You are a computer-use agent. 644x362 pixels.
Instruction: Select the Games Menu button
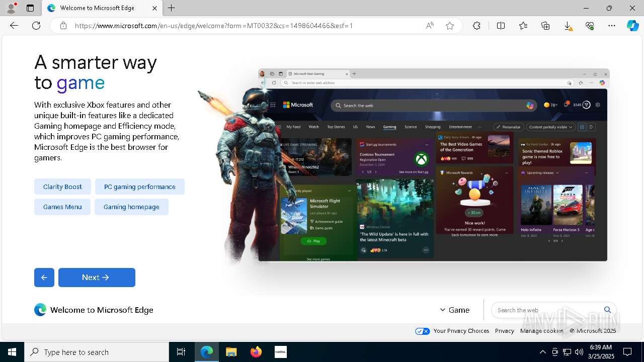[x=62, y=207]
